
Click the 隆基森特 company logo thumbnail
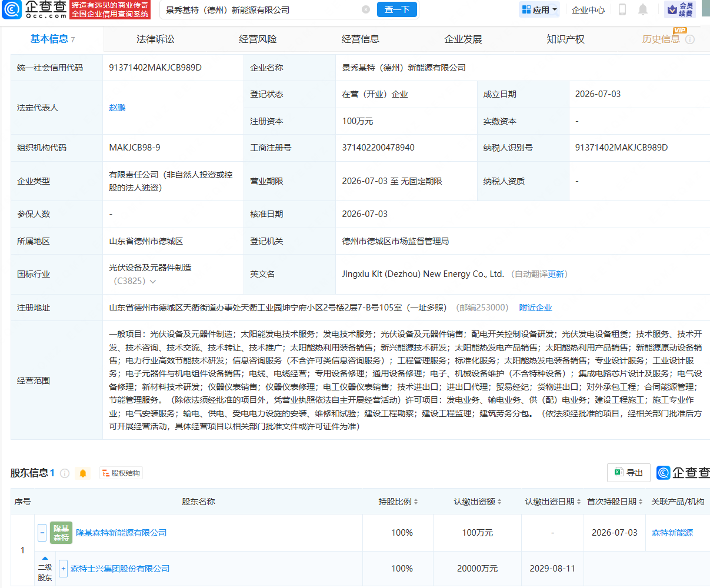[x=61, y=533]
